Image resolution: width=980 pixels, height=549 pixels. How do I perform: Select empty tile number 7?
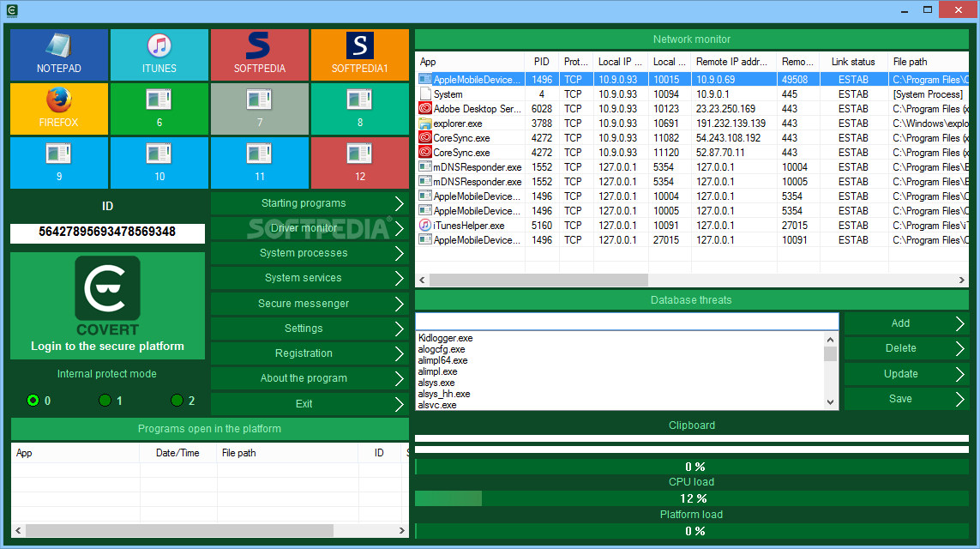(260, 109)
